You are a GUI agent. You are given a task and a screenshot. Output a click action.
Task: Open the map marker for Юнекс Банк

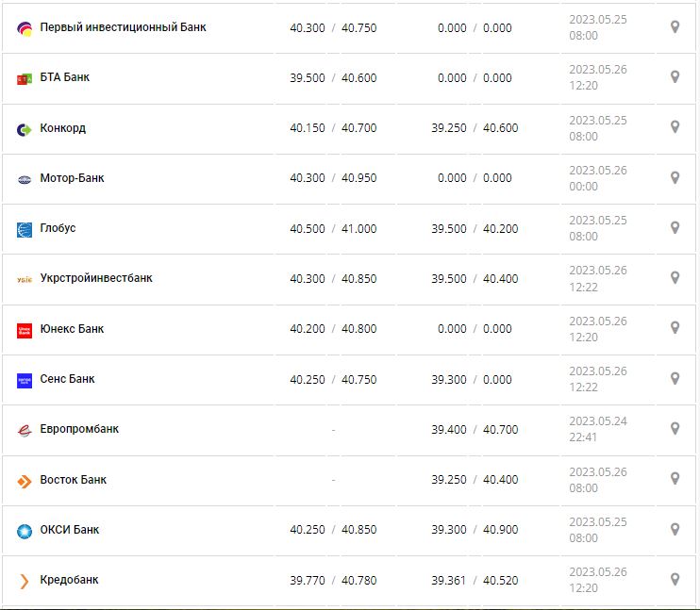click(675, 328)
